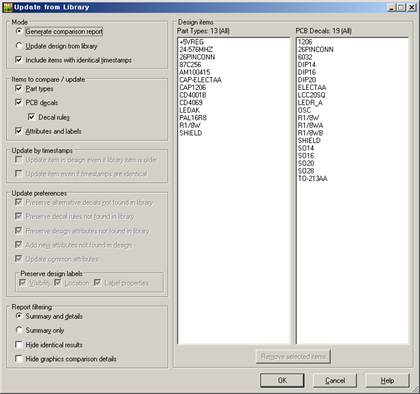Select 26PINCONN in PCB Decals list
420x394 pixels.
315,49
